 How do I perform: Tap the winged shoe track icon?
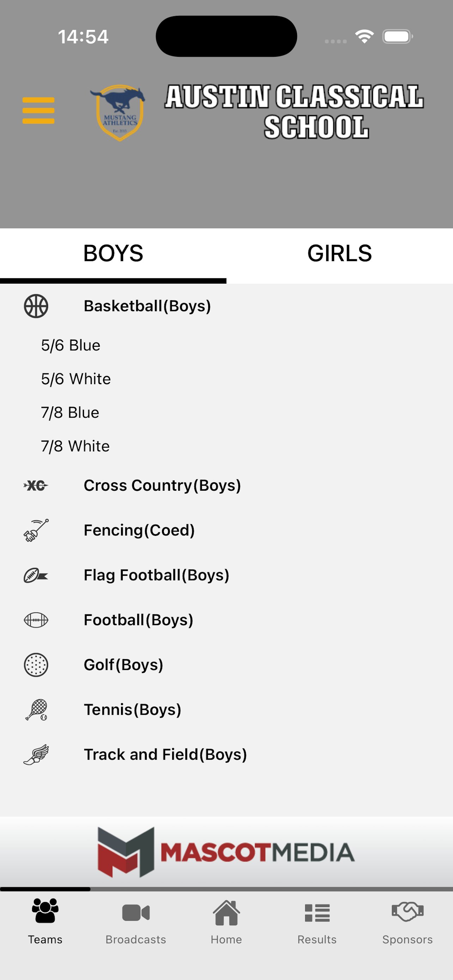pyautogui.click(x=36, y=754)
